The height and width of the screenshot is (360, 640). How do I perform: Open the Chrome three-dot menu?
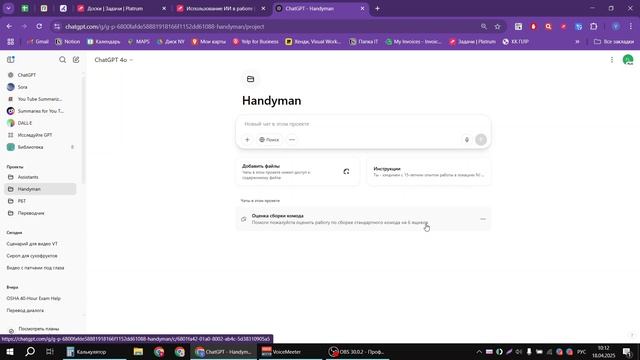[631, 27]
